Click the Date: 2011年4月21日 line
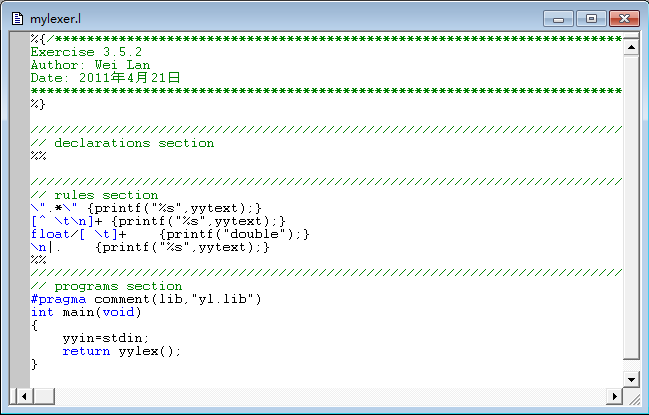The image size is (649, 415). coord(106,78)
